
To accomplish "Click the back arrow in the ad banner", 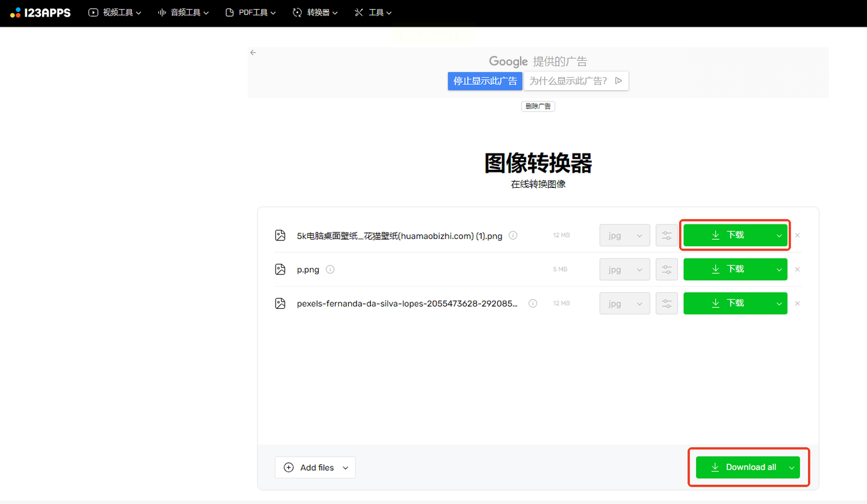I will coord(253,52).
